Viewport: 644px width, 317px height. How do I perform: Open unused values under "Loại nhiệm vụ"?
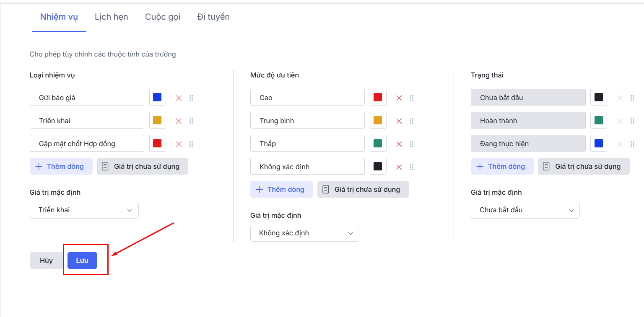pos(143,166)
